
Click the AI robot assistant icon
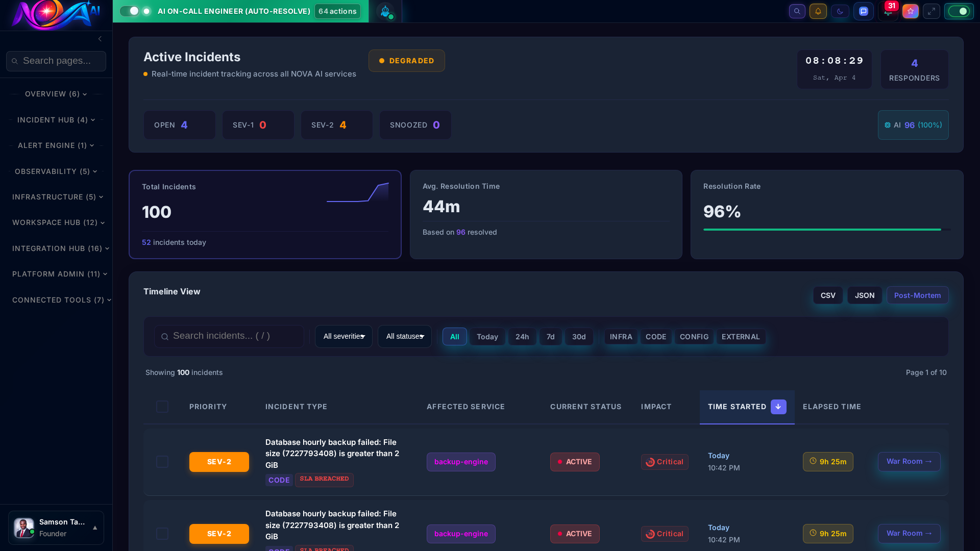(386, 11)
